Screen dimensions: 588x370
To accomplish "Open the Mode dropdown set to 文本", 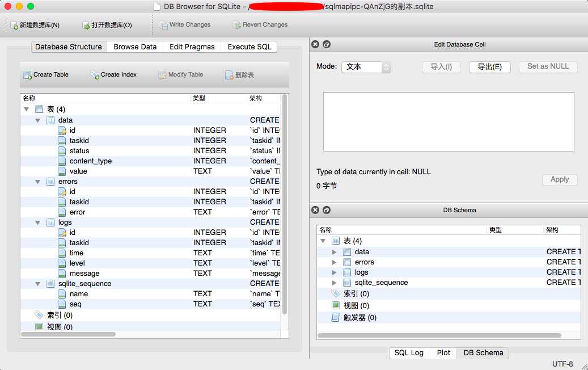I will 366,67.
